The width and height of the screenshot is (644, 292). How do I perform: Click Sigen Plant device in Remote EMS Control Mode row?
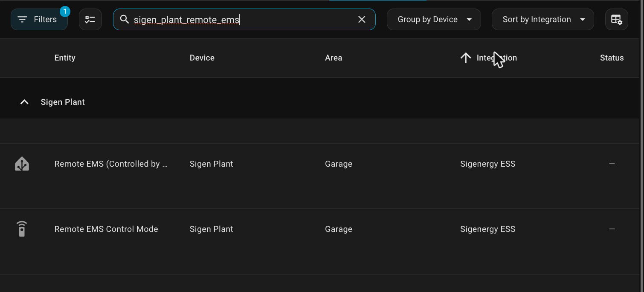tap(212, 229)
